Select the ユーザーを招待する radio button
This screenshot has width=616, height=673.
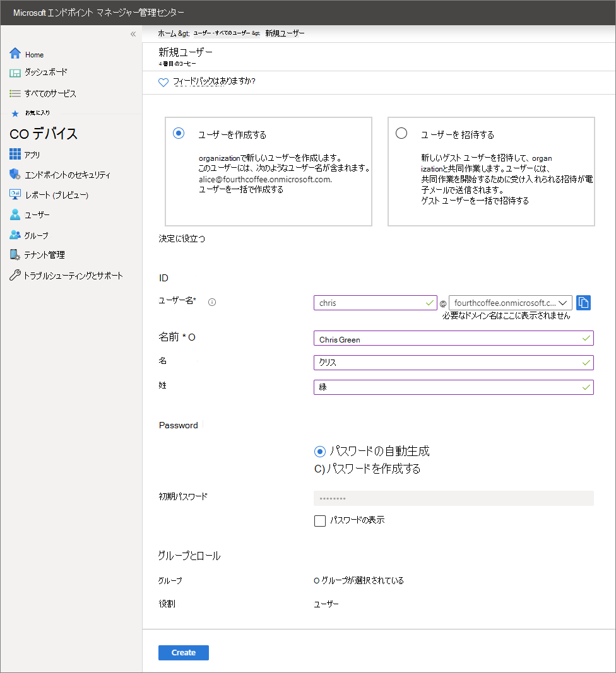click(x=401, y=133)
